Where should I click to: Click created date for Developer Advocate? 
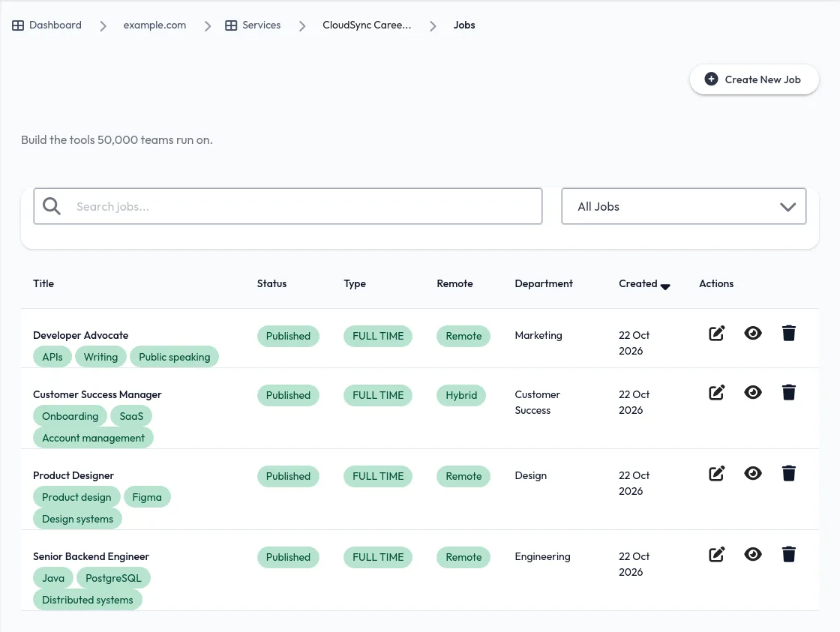(x=634, y=343)
